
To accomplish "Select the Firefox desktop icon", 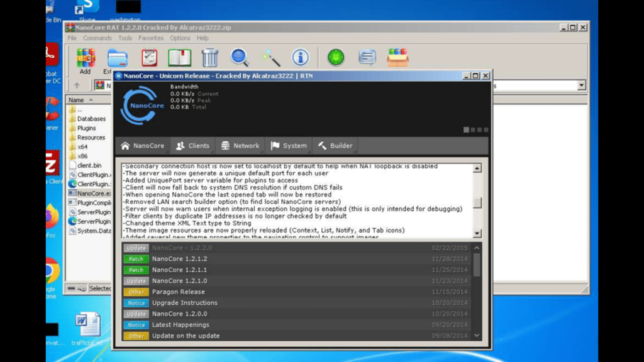I will point(52,221).
